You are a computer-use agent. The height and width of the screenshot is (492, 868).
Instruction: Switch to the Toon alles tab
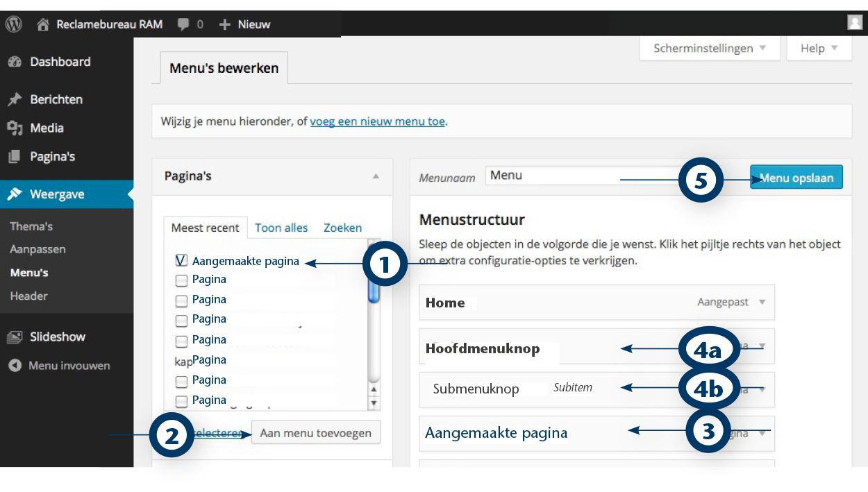pos(281,228)
